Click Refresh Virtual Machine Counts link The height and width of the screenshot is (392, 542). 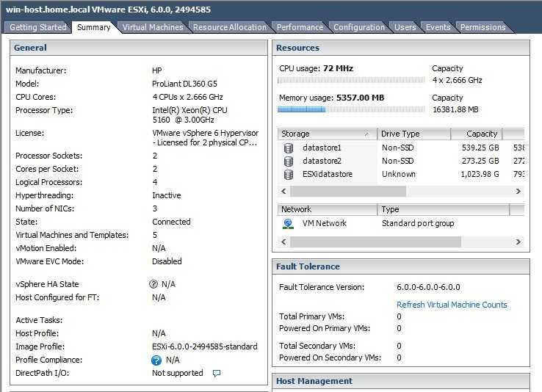(452, 305)
